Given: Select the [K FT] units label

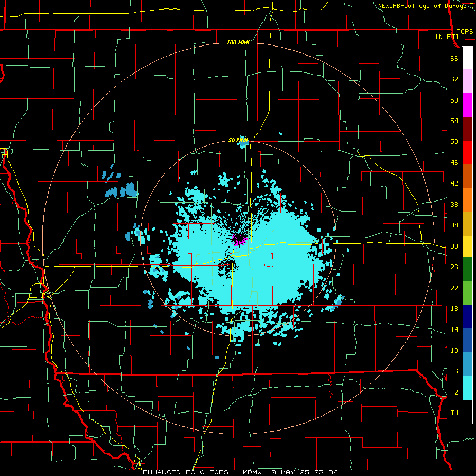Looking at the screenshot, I should [447, 36].
